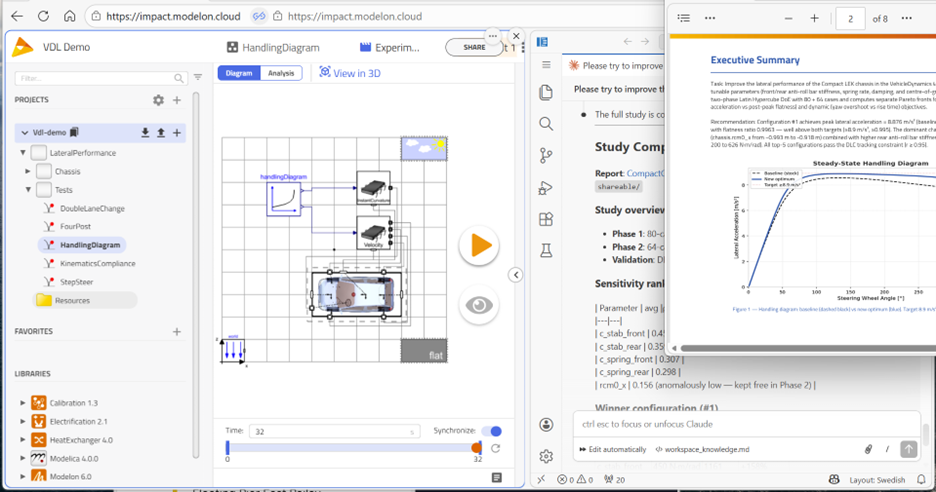The image size is (936, 492).
Task: Open project settings gear next to PROJECTS
Action: point(158,100)
